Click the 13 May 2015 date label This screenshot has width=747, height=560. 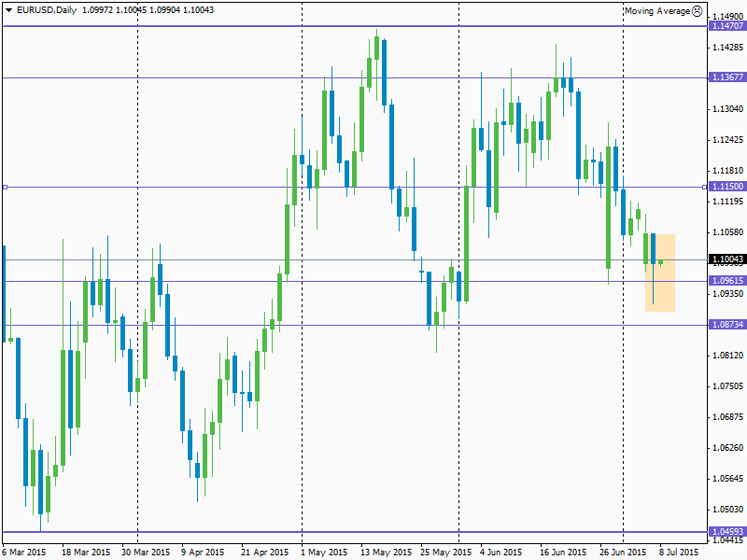[x=386, y=553]
